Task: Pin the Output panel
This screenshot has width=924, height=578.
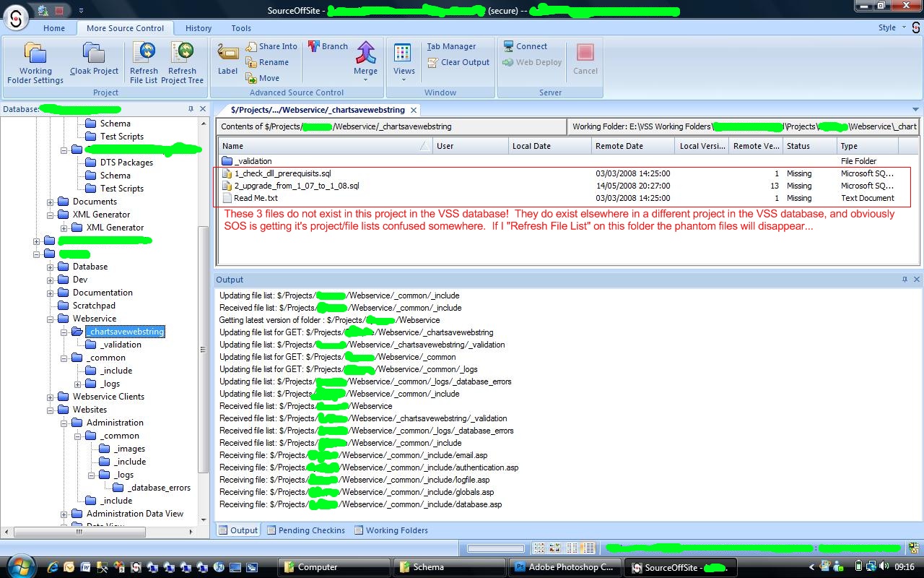Action: click(x=905, y=280)
